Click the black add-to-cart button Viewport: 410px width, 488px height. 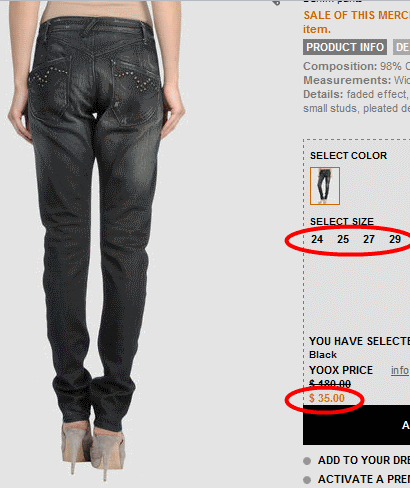(x=356, y=425)
